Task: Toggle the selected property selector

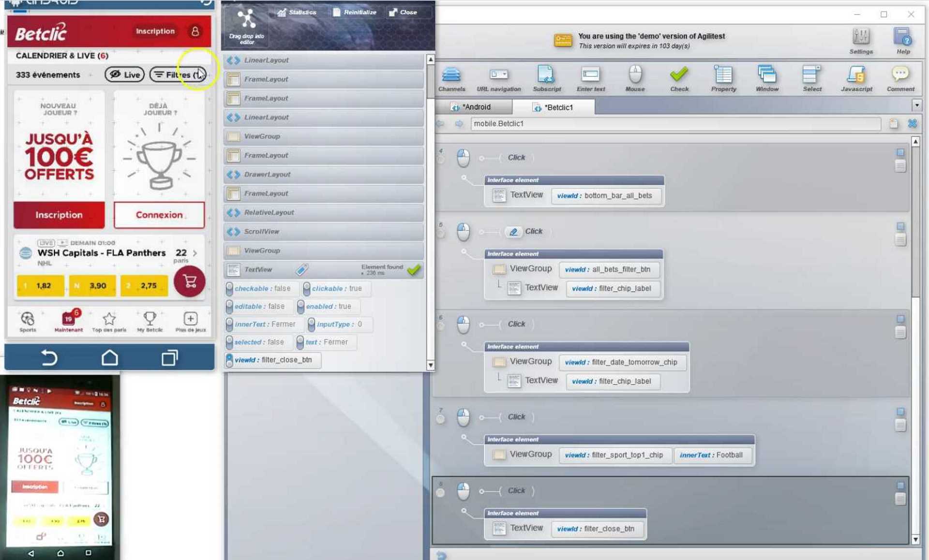Action: click(229, 342)
